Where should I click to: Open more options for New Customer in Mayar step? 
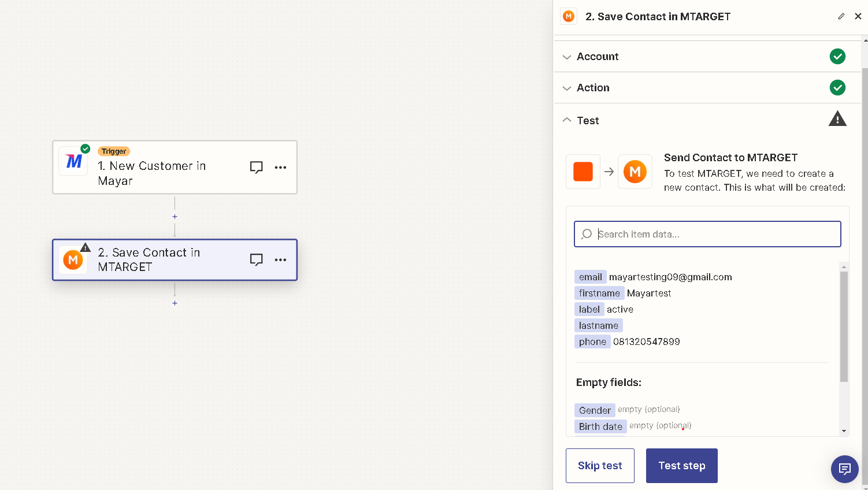(x=280, y=167)
